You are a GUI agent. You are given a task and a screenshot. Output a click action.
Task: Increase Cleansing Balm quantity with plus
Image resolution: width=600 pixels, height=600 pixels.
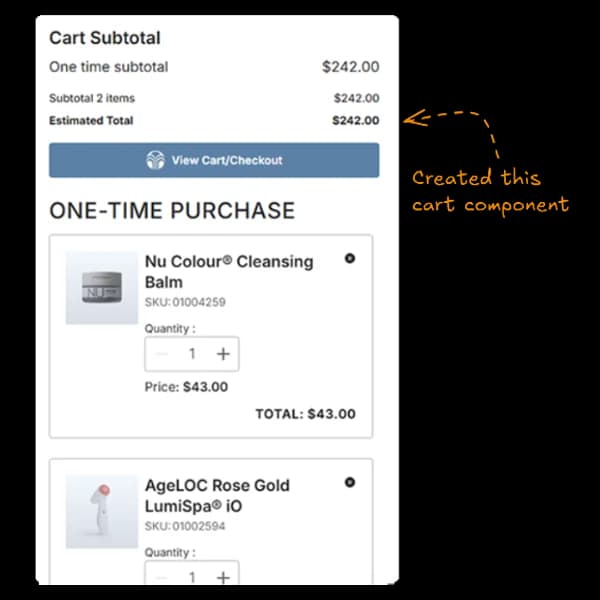(x=223, y=354)
